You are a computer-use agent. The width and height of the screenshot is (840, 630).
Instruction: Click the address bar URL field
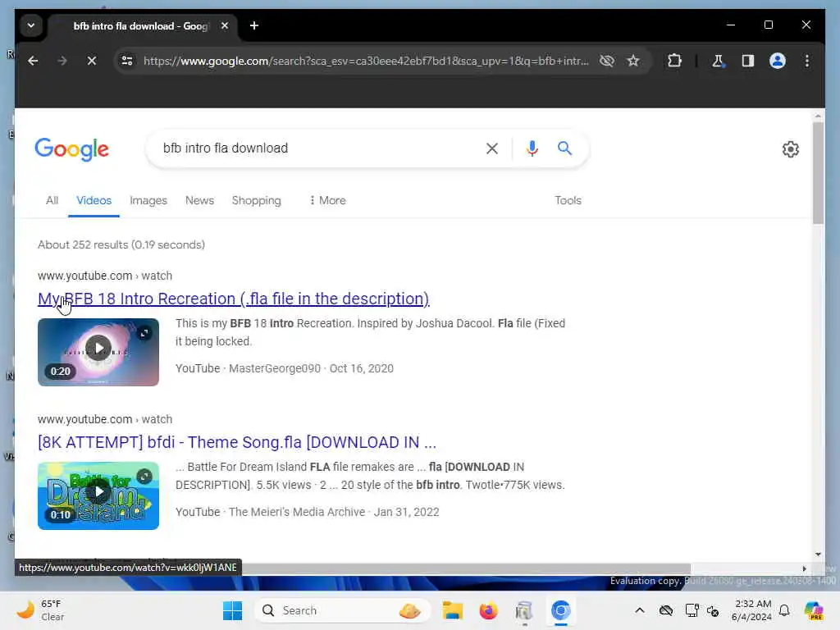click(366, 61)
